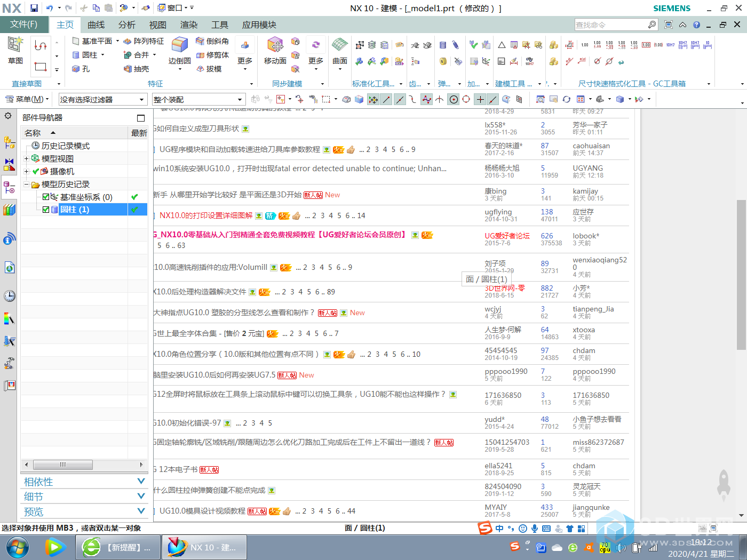Image resolution: width=747 pixels, height=560 pixels.
Task: Open thread NX10.0的打印设置详细图解
Action: coord(206,215)
